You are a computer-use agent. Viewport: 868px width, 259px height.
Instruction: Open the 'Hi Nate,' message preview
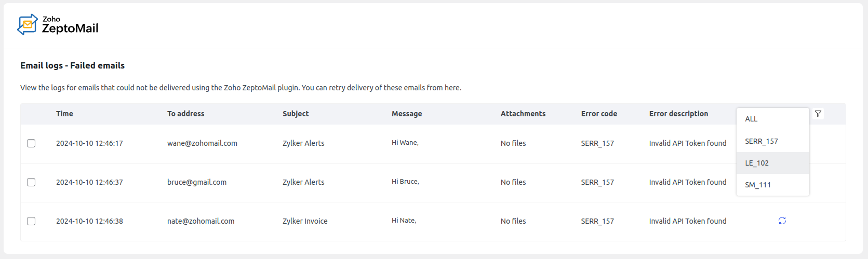coord(404,221)
